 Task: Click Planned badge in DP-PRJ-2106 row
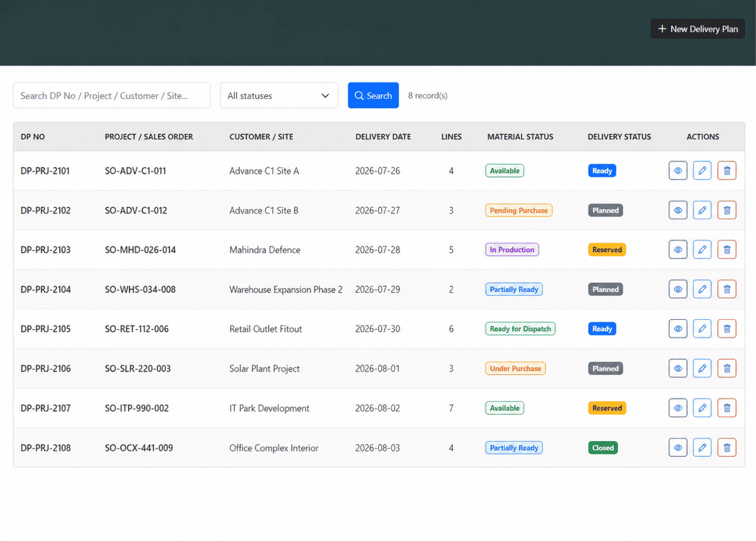(605, 368)
